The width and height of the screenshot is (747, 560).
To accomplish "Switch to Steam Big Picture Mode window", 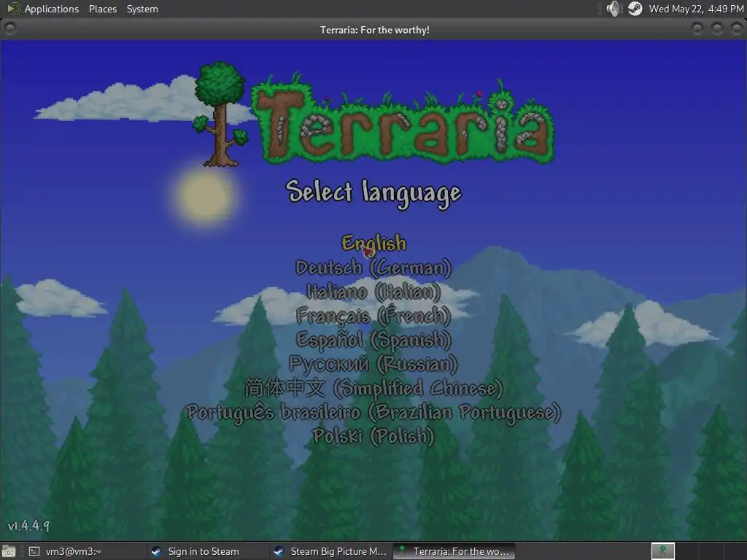I will coord(330,551).
